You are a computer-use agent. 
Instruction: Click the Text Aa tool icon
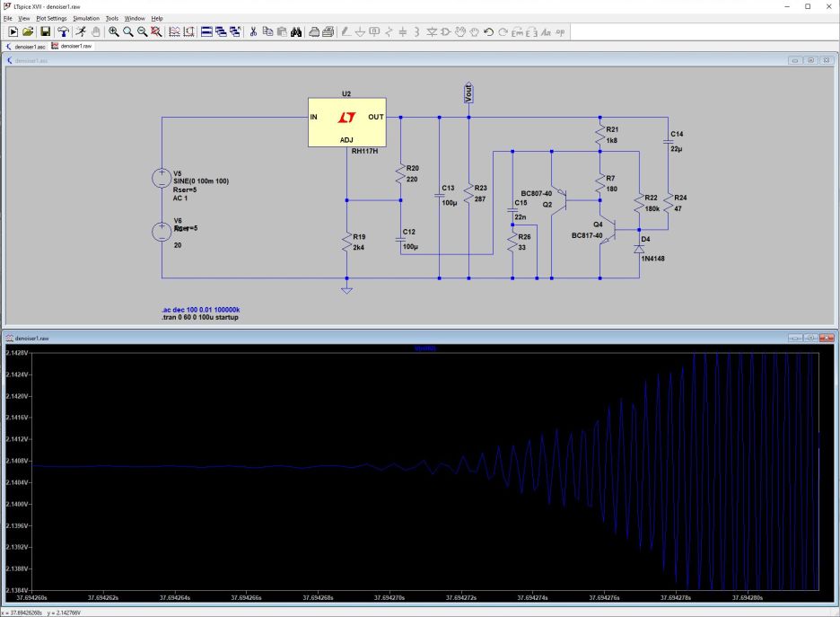click(546, 32)
